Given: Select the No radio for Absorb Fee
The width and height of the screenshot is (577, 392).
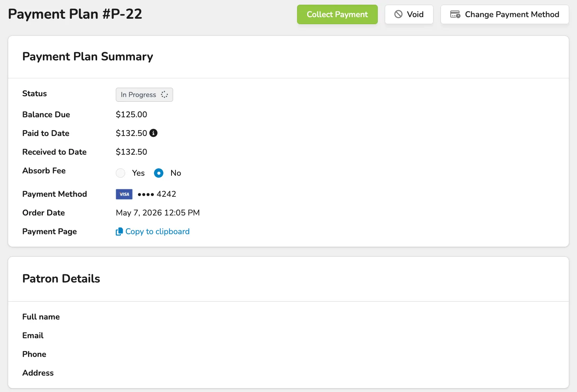Looking at the screenshot, I should tap(159, 173).
